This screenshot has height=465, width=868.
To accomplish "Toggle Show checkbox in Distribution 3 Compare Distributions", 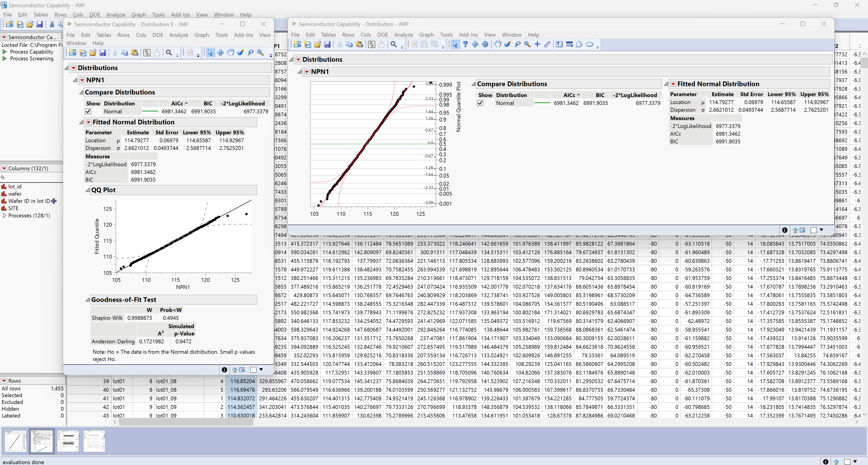I will coord(88,111).
